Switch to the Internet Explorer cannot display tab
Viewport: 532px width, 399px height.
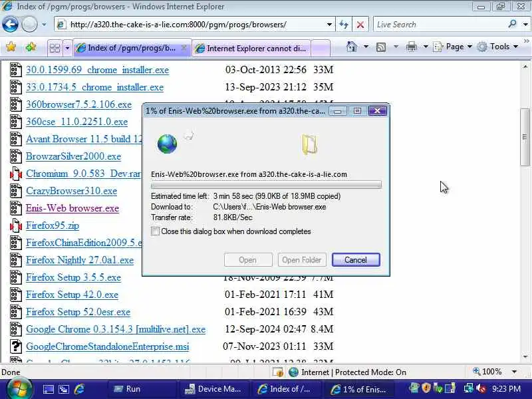point(251,49)
